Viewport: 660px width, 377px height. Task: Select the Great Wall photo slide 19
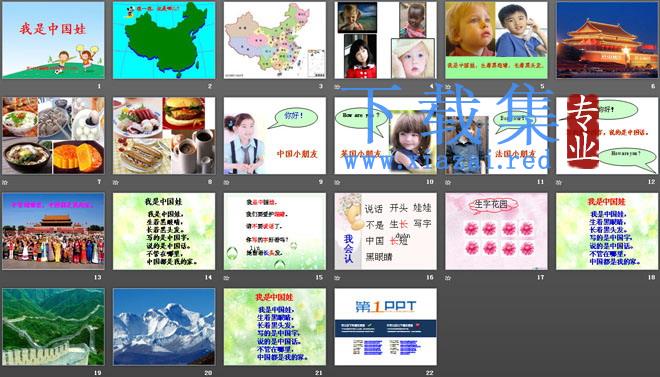[53, 327]
